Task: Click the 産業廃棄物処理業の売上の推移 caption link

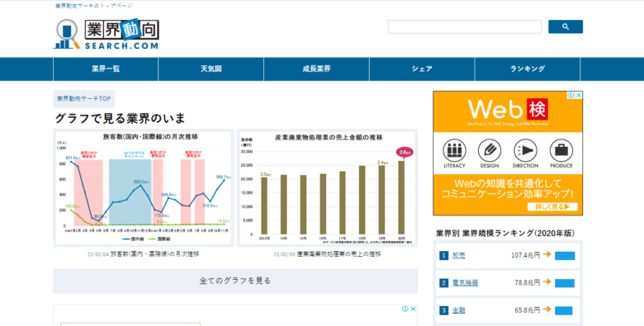Action: [339, 254]
